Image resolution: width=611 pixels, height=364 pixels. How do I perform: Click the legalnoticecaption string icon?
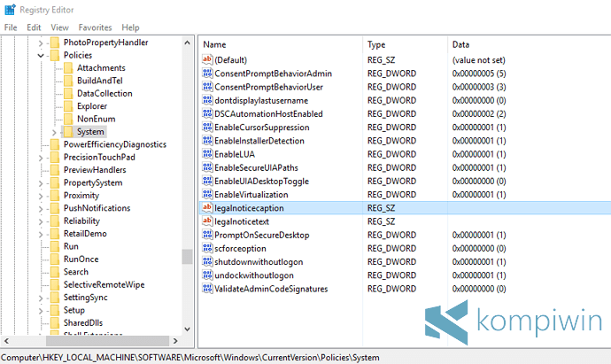pyautogui.click(x=207, y=208)
